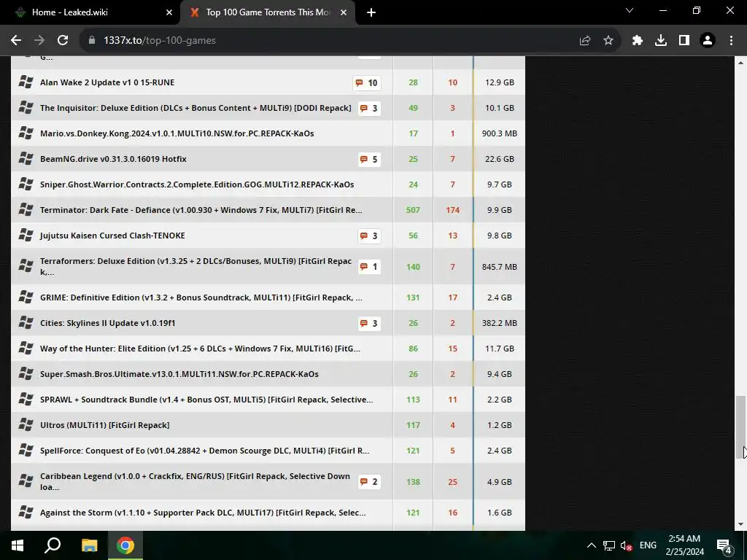This screenshot has width=747, height=560.
Task: Click Windows icon beside SPRAWL + Soundtrack Bundle
Action: pos(26,399)
